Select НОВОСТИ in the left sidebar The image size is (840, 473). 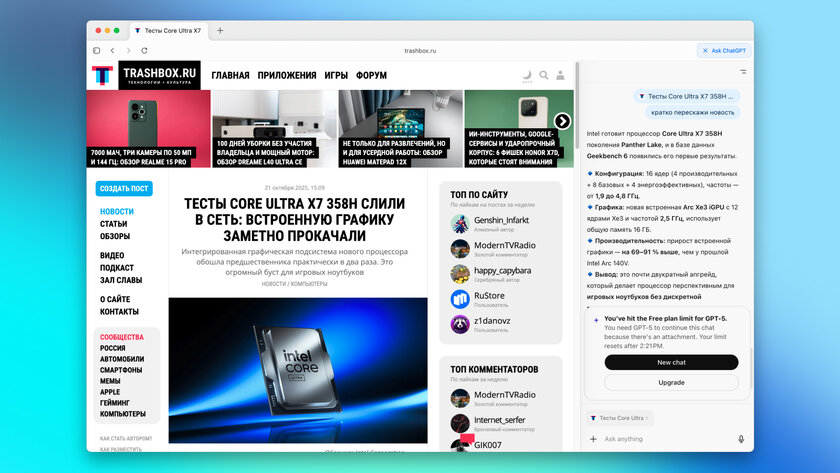coord(117,212)
